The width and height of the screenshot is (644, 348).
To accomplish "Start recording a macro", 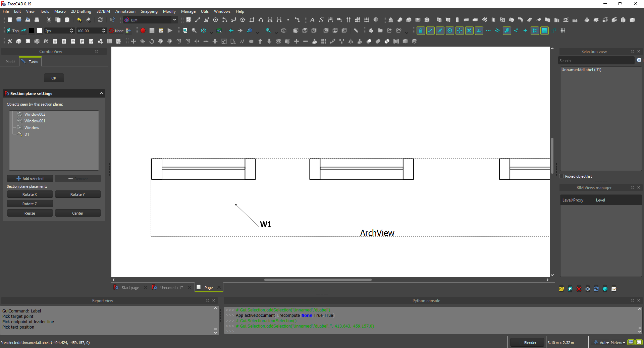I will [x=143, y=31].
